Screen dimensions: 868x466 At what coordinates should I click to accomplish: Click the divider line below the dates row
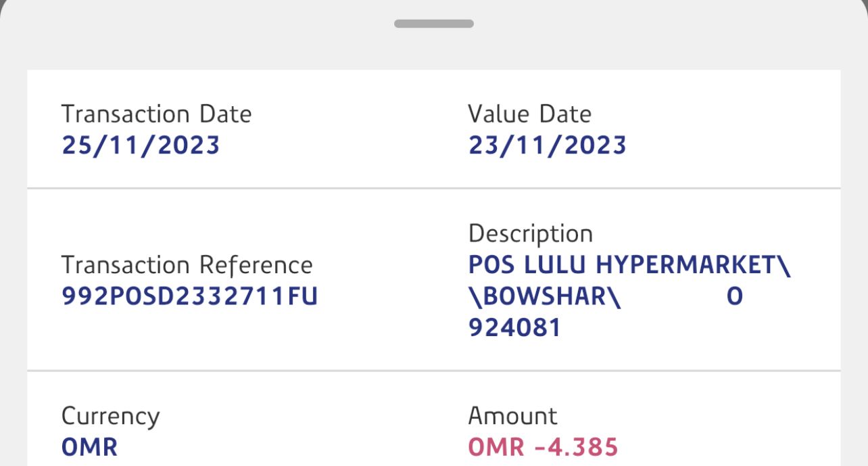click(x=433, y=187)
